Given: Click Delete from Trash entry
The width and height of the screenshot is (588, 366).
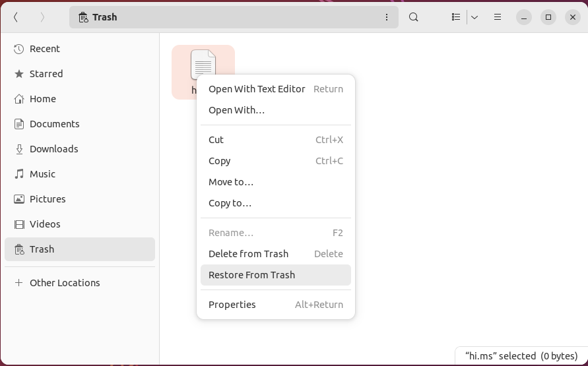Looking at the screenshot, I should pyautogui.click(x=276, y=254).
